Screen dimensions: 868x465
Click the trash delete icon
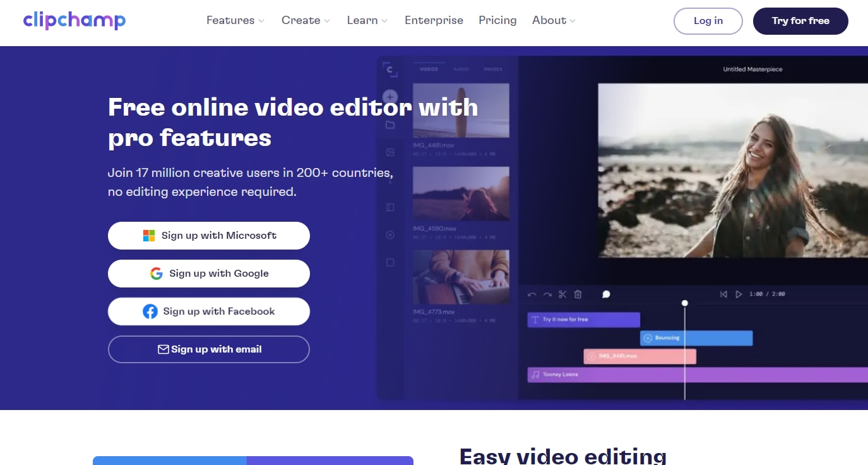click(578, 294)
